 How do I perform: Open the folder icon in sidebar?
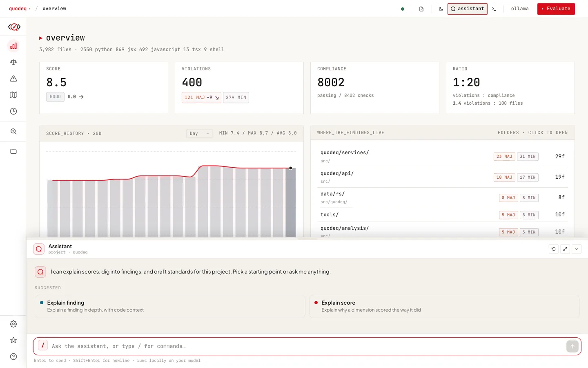pos(13,151)
